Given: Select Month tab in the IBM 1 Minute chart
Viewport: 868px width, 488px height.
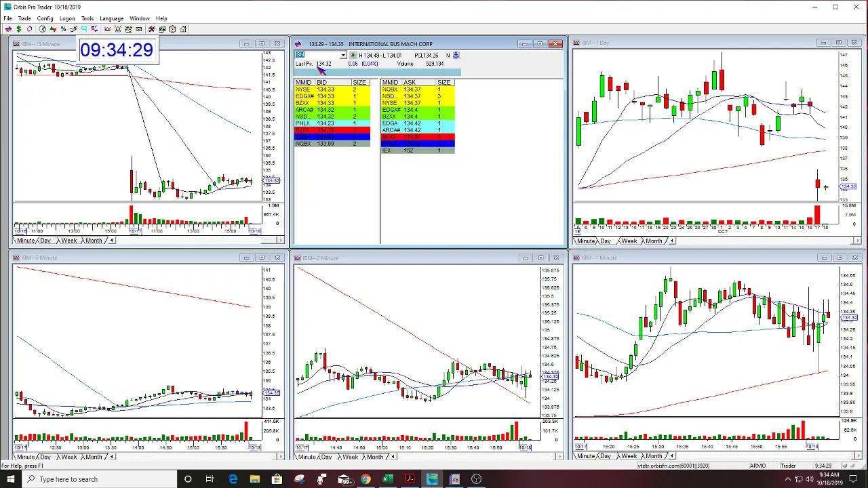Looking at the screenshot, I should click(654, 457).
